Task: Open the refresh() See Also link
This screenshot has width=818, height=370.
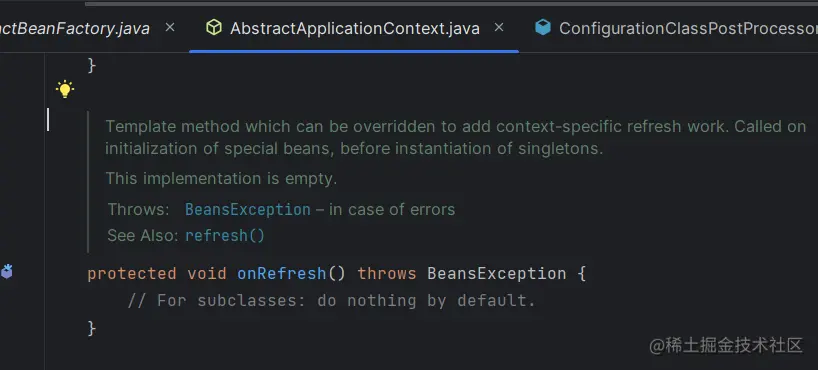Action: pyautogui.click(x=225, y=236)
